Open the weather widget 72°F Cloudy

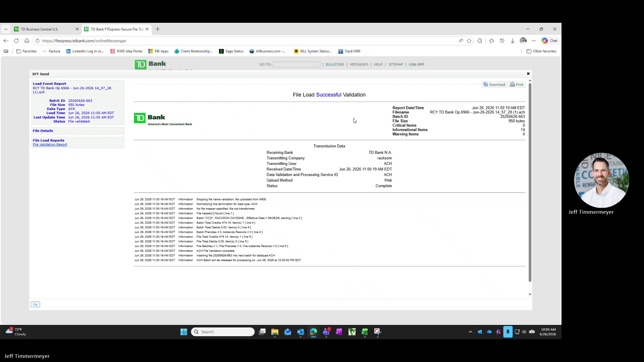click(16, 332)
